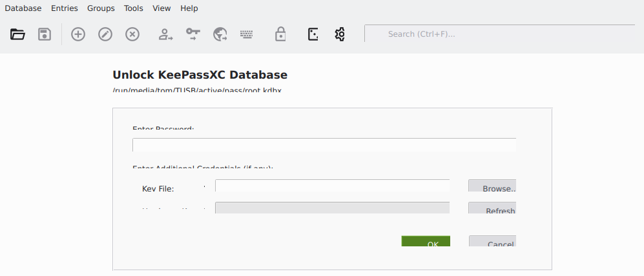
Task: Open the Entries menu
Action: [x=65, y=8]
